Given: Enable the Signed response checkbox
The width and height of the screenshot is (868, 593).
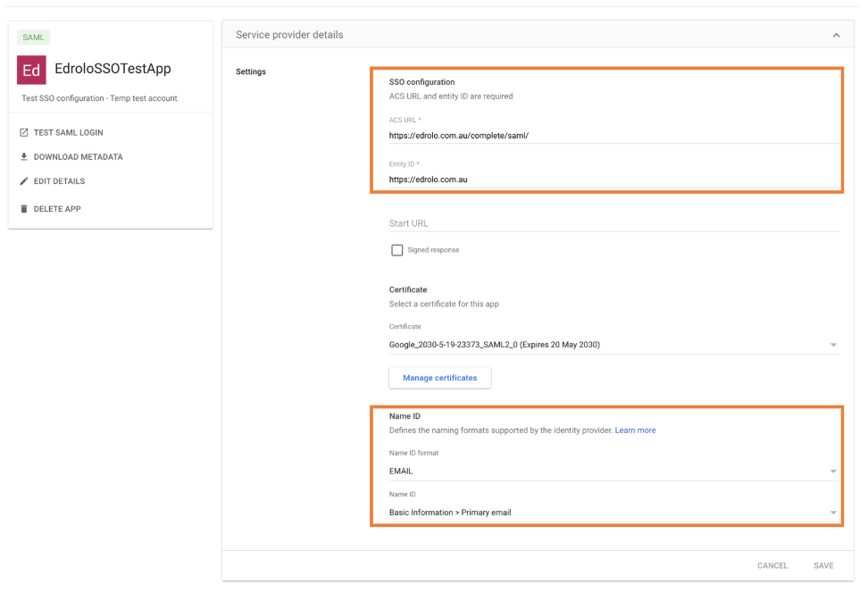Looking at the screenshot, I should tap(397, 250).
